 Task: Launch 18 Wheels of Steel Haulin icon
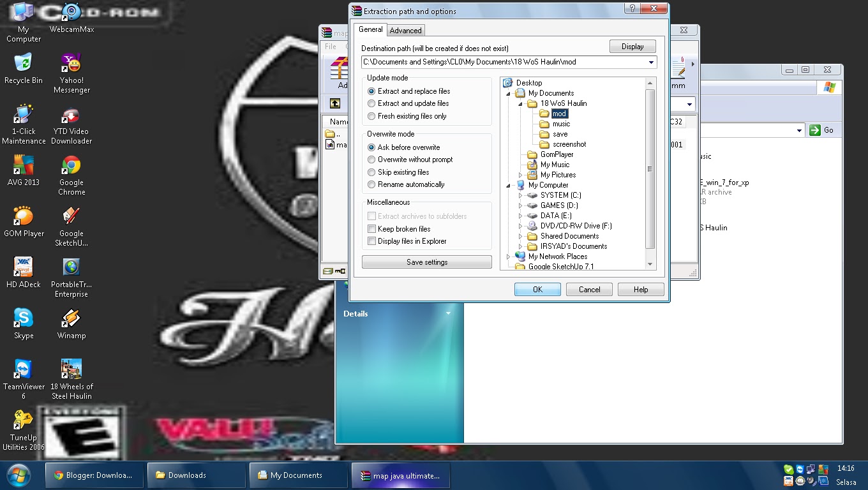coord(71,380)
